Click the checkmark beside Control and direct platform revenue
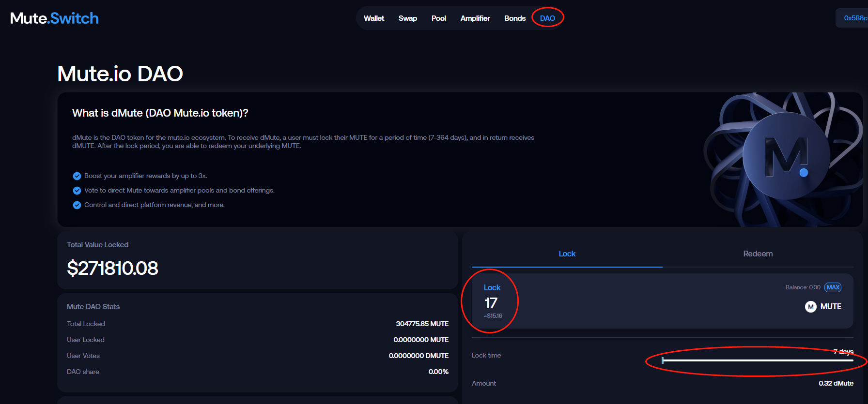The image size is (868, 404). pos(77,205)
